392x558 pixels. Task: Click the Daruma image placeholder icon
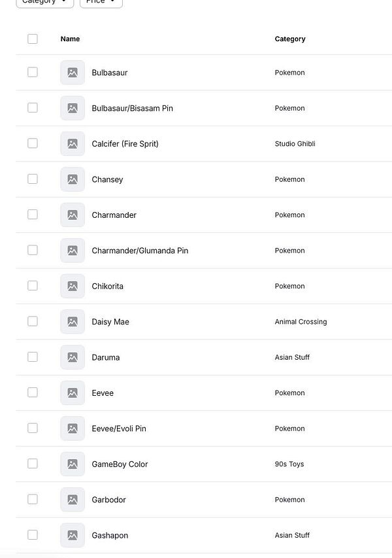pyautogui.click(x=72, y=357)
